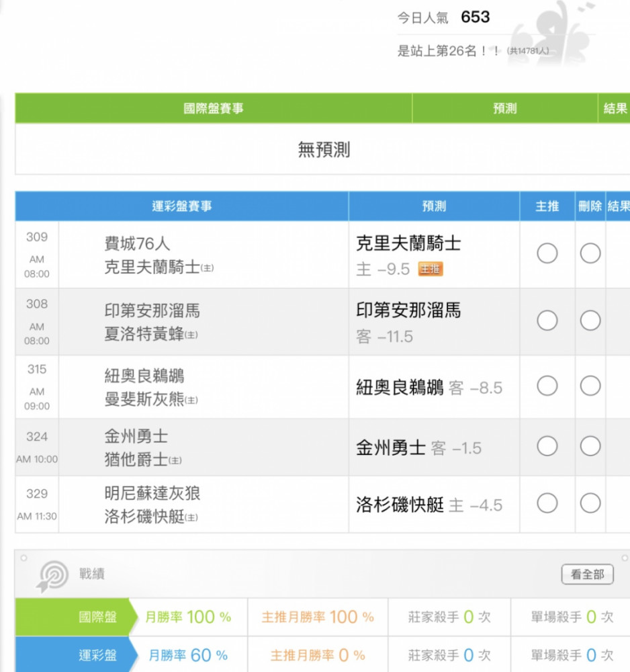The height and width of the screenshot is (672, 630).
Task: Click team name 費城76人
Action: pos(137,243)
